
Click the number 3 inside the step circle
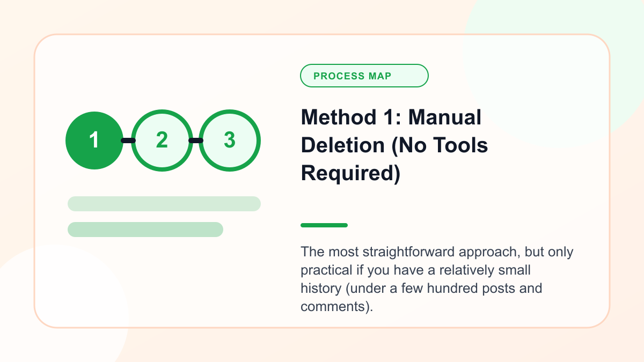[x=230, y=141]
